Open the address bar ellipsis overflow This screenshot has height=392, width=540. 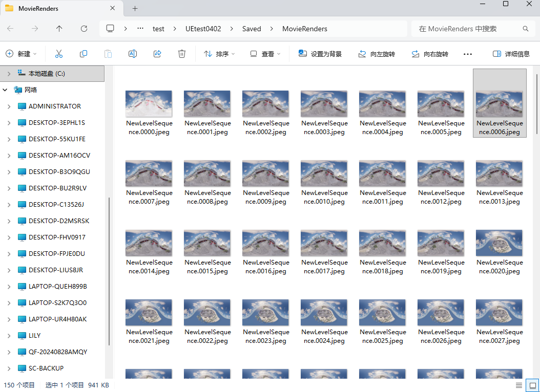point(140,29)
